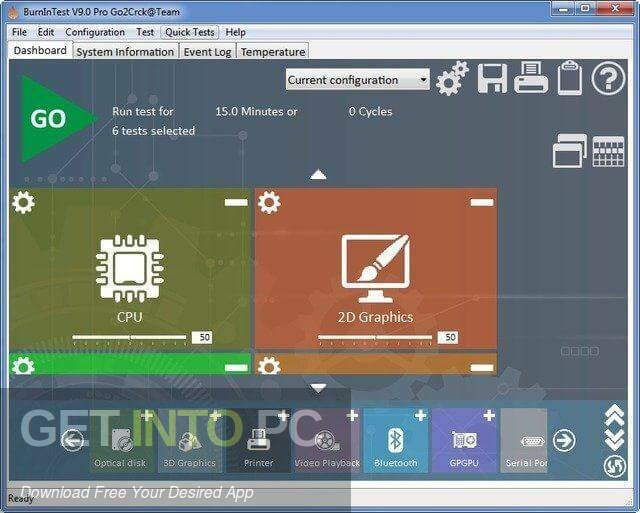Open help via the question mark icon
640x513 pixels.
pyautogui.click(x=608, y=78)
